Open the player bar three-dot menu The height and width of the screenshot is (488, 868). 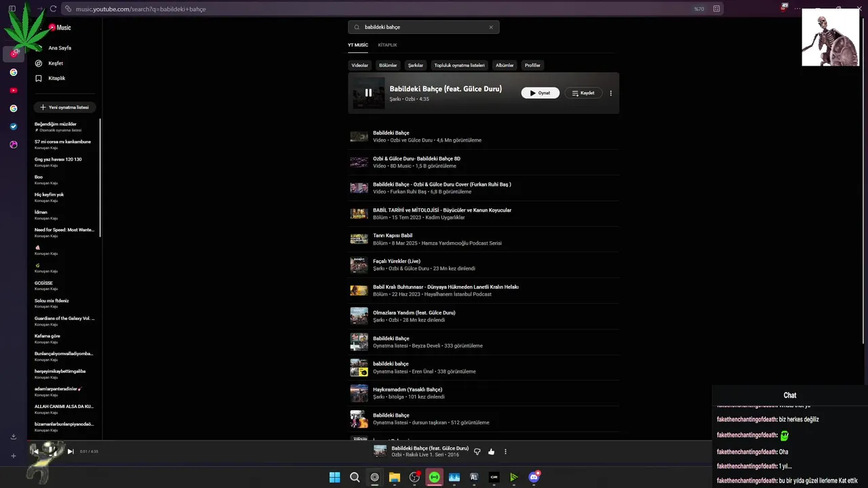505,451
